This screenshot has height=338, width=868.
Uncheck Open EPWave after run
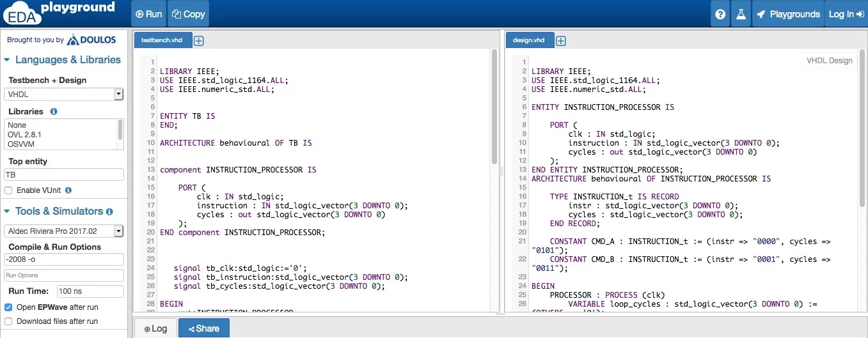click(x=8, y=307)
